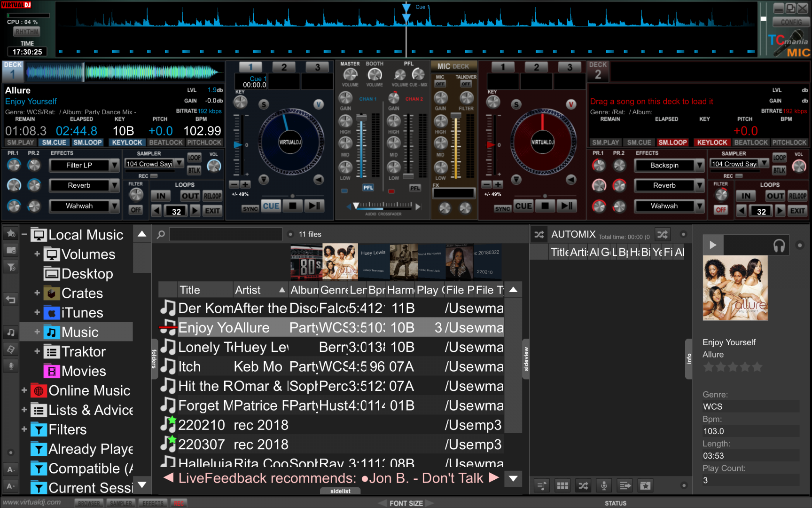812x508 pixels.
Task: Click the search magnifier icon
Action: (x=161, y=234)
